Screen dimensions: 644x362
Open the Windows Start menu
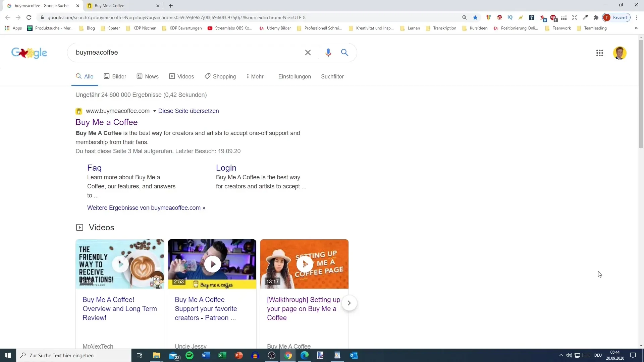(8, 355)
